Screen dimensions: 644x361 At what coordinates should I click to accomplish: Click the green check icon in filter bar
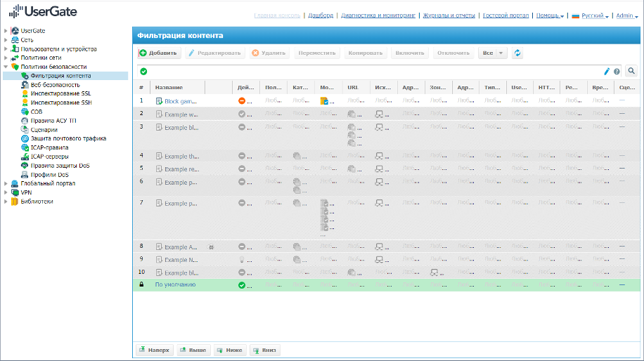(x=143, y=71)
